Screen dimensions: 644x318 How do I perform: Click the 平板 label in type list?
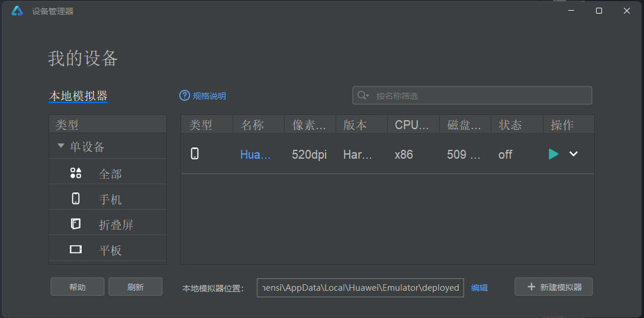[110, 250]
